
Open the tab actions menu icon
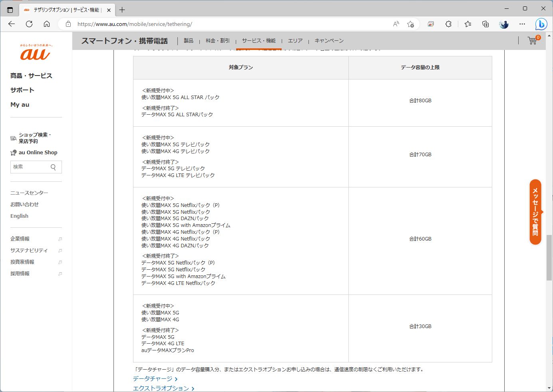[10, 10]
